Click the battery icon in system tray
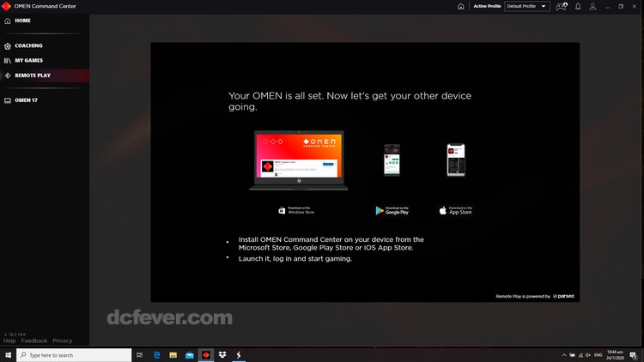Viewport: 644px width, 362px height. click(572, 355)
